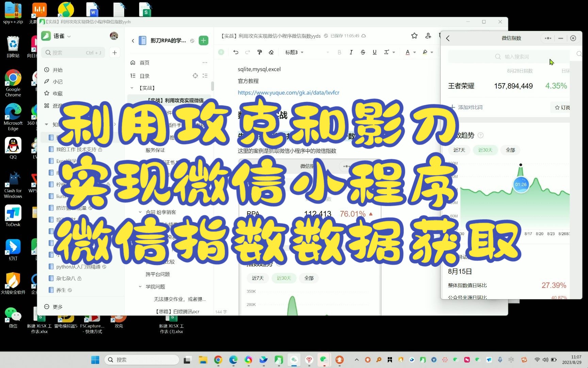Screen dimensions: 588x368
Task: Apply bold formatting with the B icon
Action: click(339, 52)
